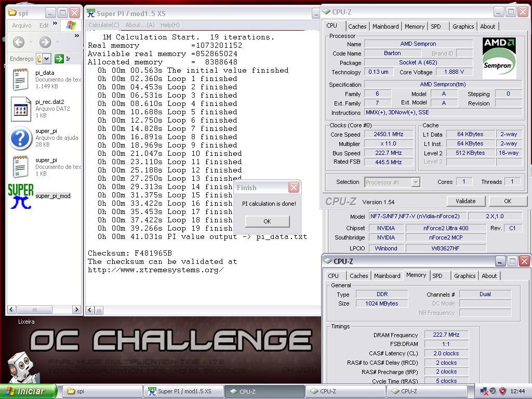Screen dimensions: 532x399
Task: Select the pi_rec.dat2 file icon
Action: click(x=21, y=109)
